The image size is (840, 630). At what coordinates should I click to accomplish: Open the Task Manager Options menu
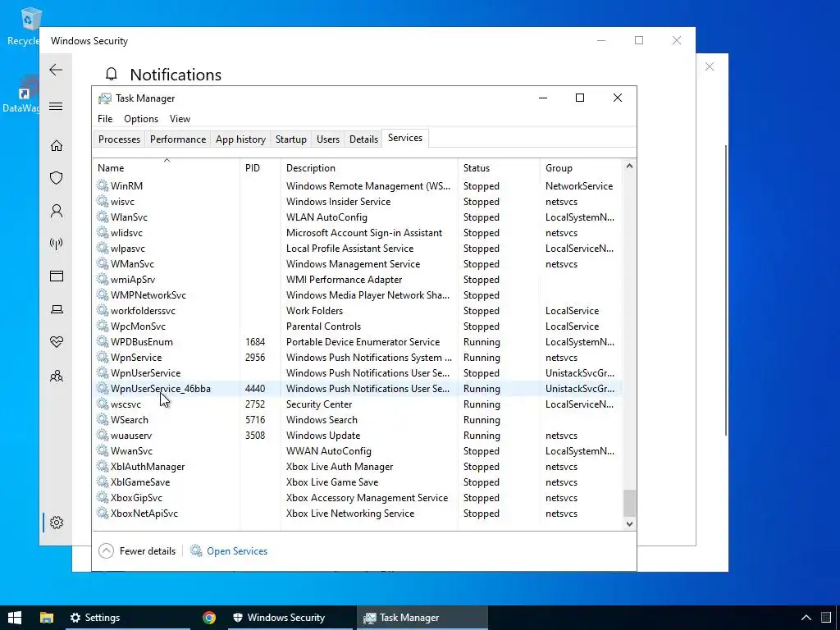pos(141,119)
